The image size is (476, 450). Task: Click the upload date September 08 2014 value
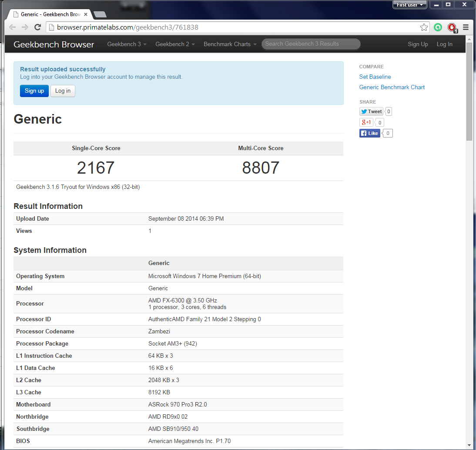[186, 218]
